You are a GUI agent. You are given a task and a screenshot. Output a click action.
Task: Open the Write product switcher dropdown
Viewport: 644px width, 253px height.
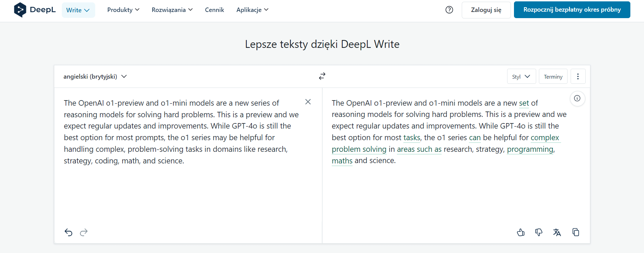(78, 10)
